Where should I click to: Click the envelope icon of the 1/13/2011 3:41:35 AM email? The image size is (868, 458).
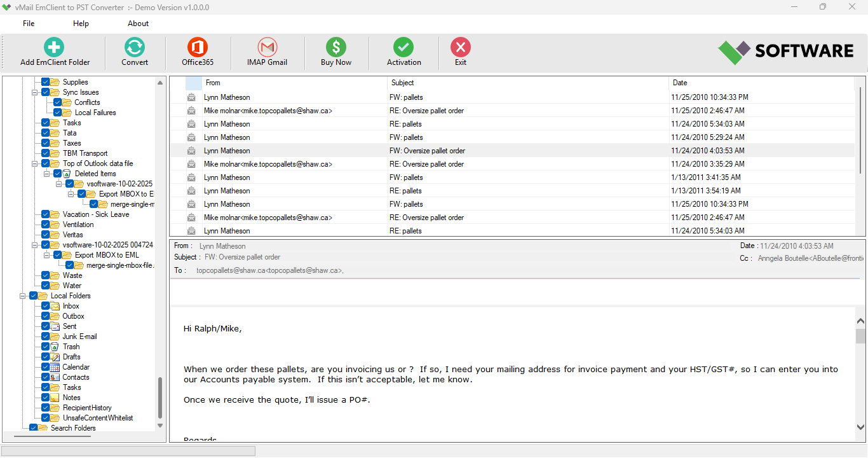tap(191, 177)
